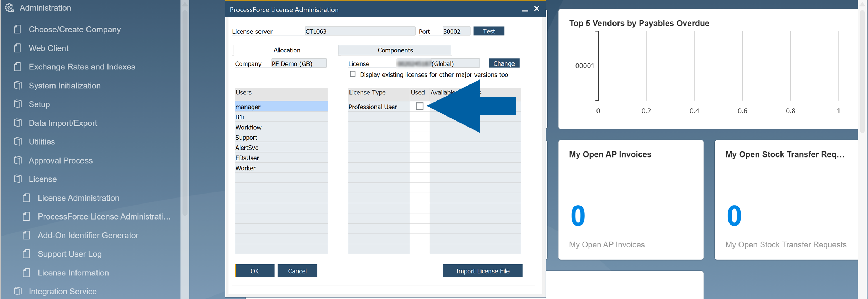The width and height of the screenshot is (868, 299).
Task: Click the Data Import/Export folder icon
Action: click(17, 123)
